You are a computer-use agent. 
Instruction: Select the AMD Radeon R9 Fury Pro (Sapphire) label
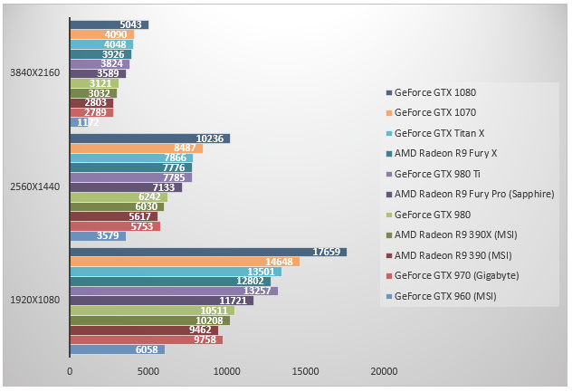point(474,194)
